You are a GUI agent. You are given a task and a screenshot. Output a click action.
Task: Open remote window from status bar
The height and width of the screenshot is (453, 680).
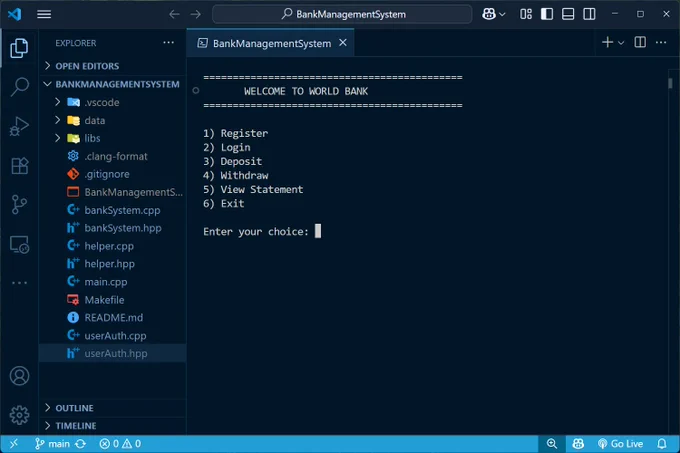14,443
